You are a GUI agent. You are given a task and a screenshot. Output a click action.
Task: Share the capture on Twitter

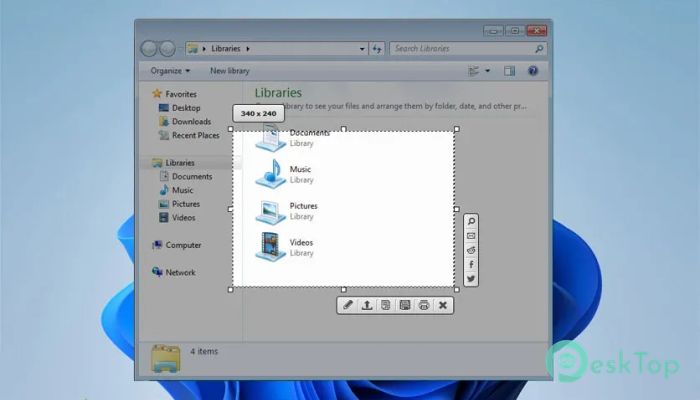[471, 279]
